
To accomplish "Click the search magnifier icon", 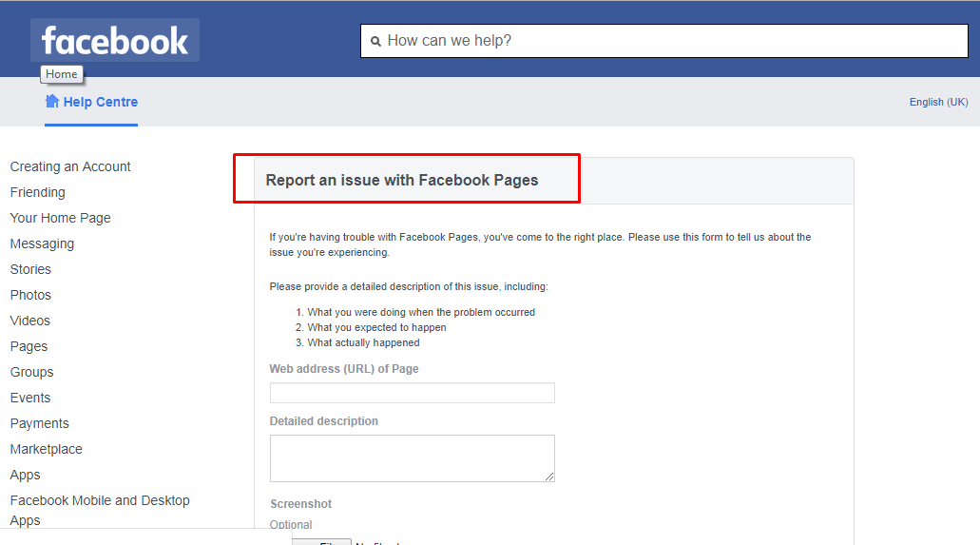I will pyautogui.click(x=375, y=41).
